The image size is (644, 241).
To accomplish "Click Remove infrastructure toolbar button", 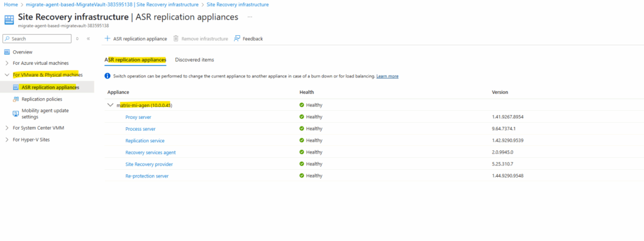I will (201, 38).
